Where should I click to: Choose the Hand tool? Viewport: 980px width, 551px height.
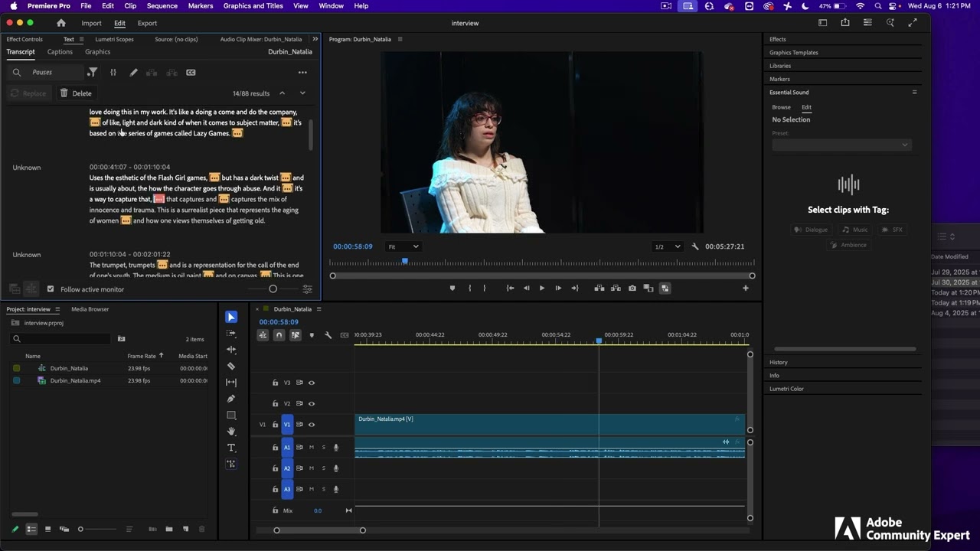coord(231,432)
